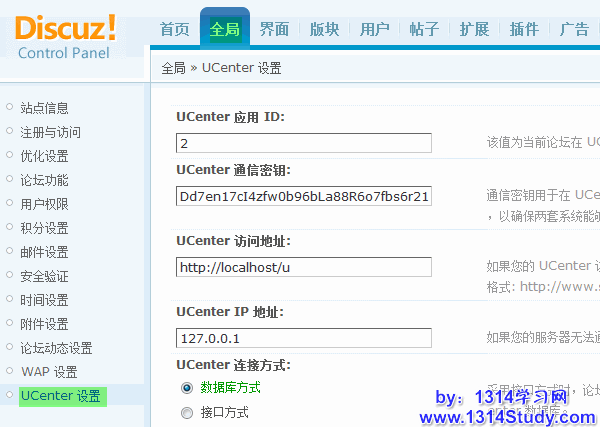Open 积分设置 in the sidebar

pyautogui.click(x=44, y=228)
